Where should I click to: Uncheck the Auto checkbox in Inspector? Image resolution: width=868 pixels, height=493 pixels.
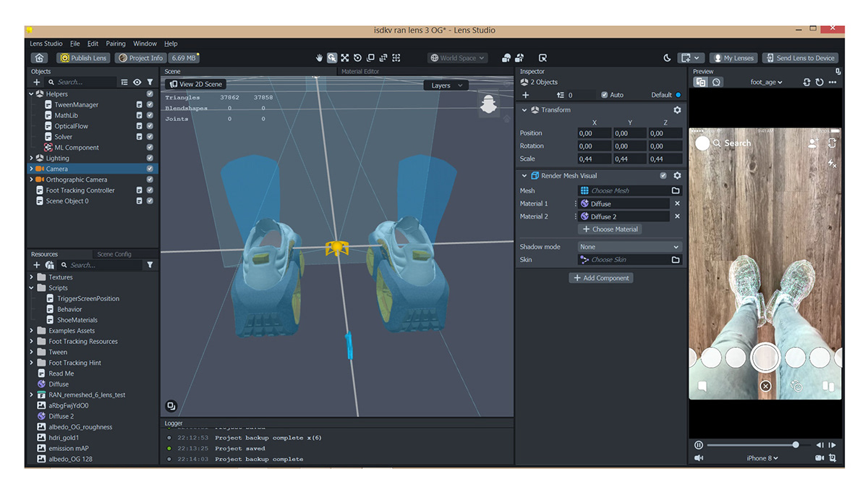(x=604, y=95)
